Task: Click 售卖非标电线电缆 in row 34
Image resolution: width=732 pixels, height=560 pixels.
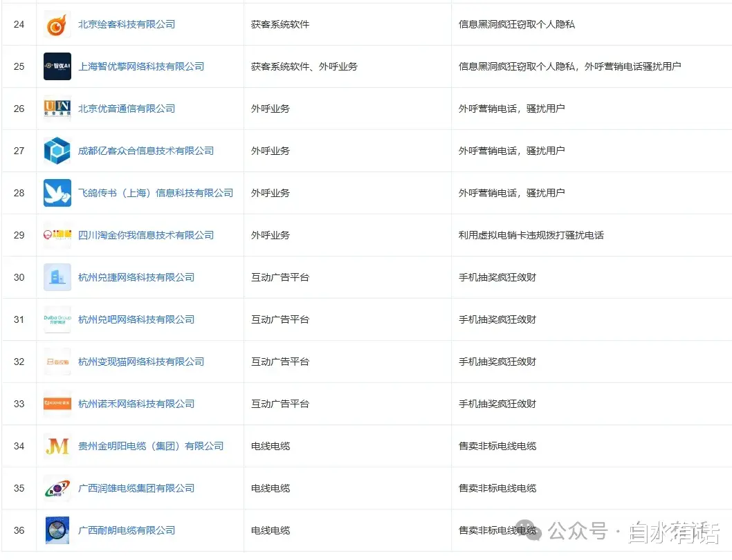Action: click(x=497, y=446)
